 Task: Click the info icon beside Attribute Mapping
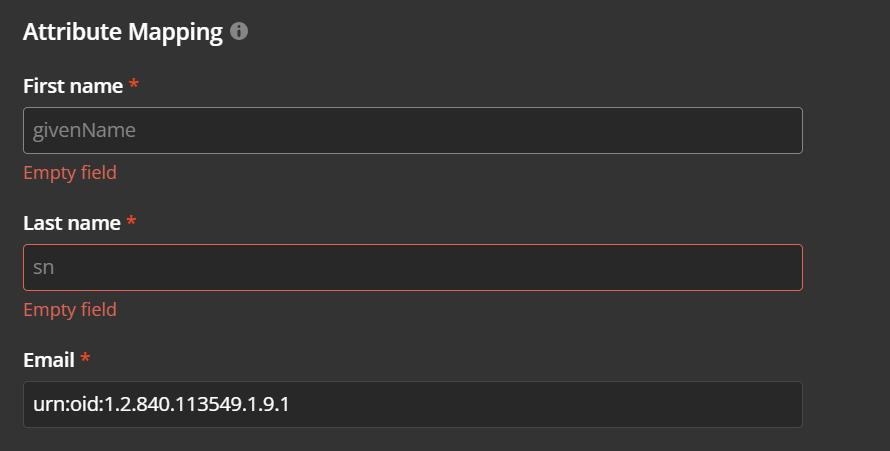coord(239,32)
